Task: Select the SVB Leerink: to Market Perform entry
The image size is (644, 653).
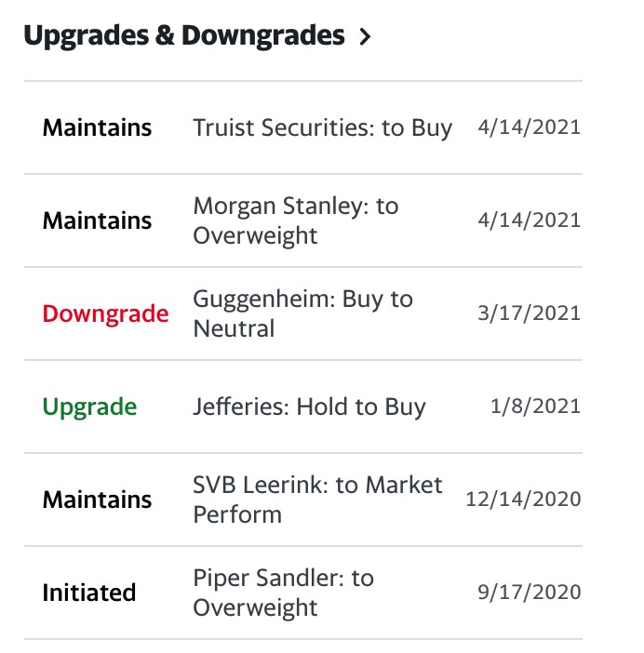Action: click(317, 500)
